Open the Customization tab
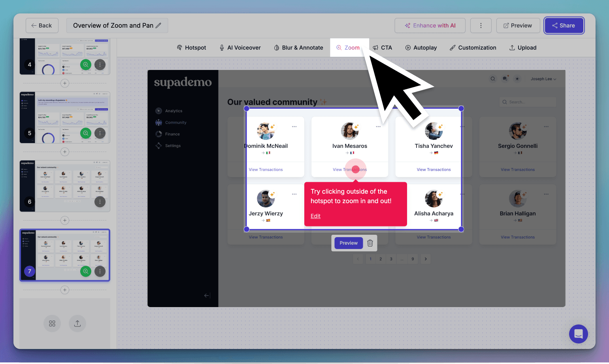The width and height of the screenshot is (609, 364). coord(473,47)
